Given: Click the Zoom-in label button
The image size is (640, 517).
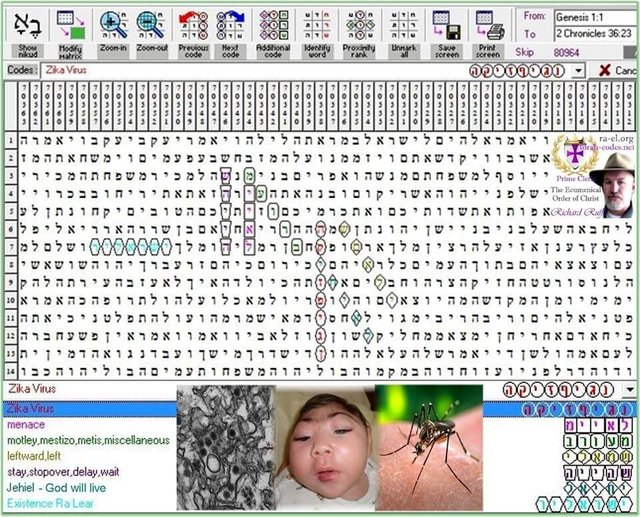Looking at the screenshot, I should coord(113,50).
